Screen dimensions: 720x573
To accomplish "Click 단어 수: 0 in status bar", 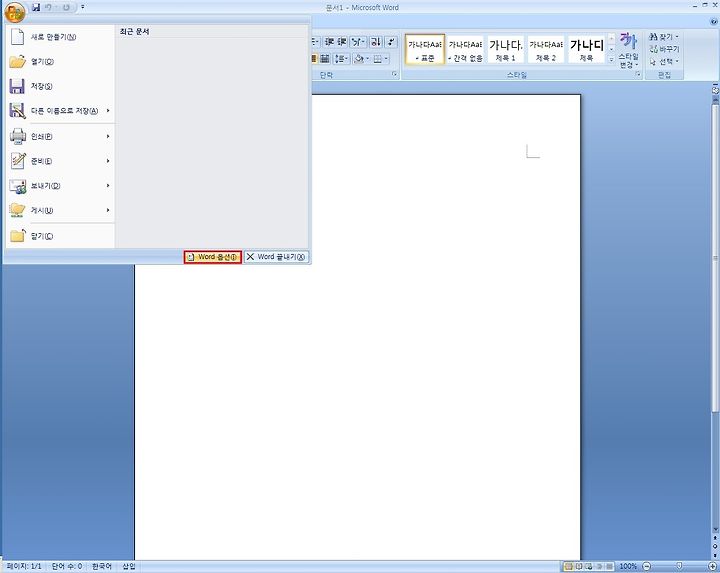I will coord(67,567).
